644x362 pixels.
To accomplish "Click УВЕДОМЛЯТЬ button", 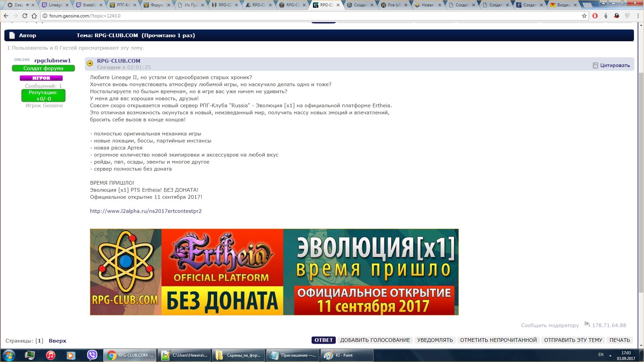I will pos(435,340).
